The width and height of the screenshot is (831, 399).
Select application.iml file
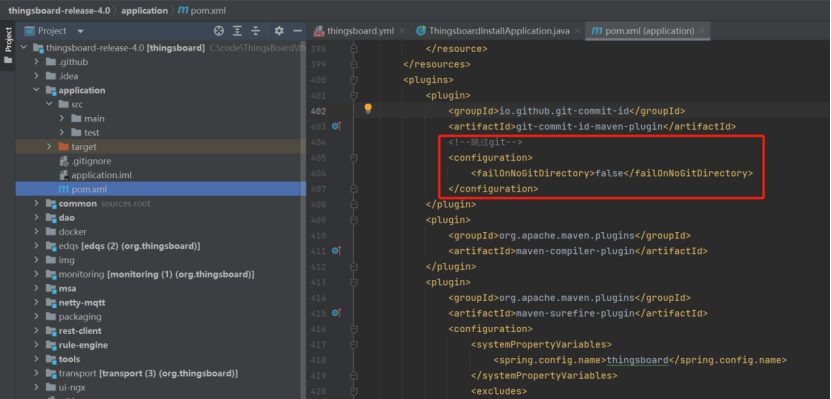[161, 175]
